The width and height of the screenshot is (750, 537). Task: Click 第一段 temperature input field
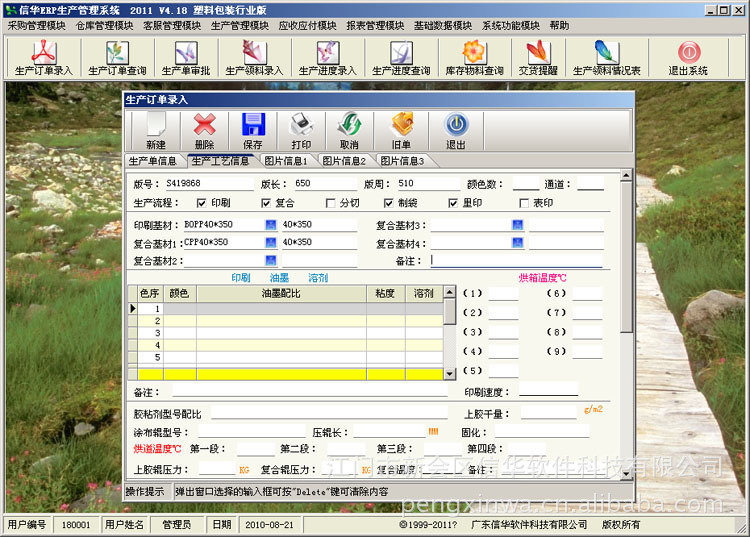256,449
